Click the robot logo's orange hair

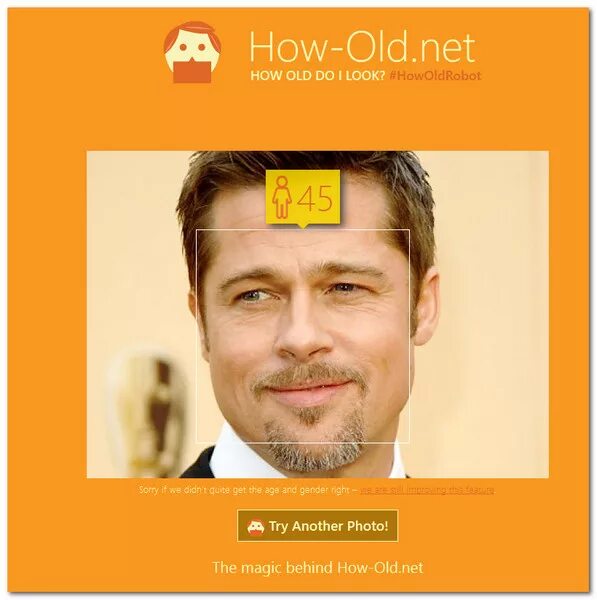[x=191, y=33]
